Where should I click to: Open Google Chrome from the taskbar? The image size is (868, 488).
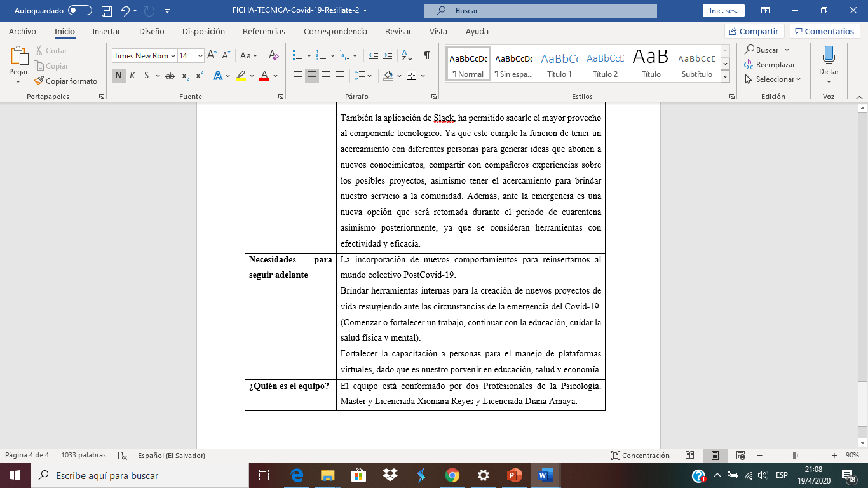point(452,475)
